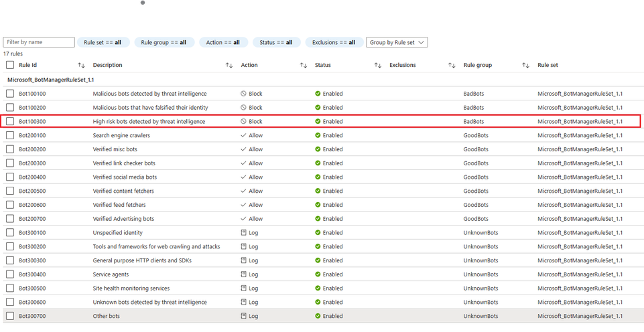Image resolution: width=644 pixels, height=332 pixels.
Task: Sort by Status column arrows
Action: [x=378, y=65]
